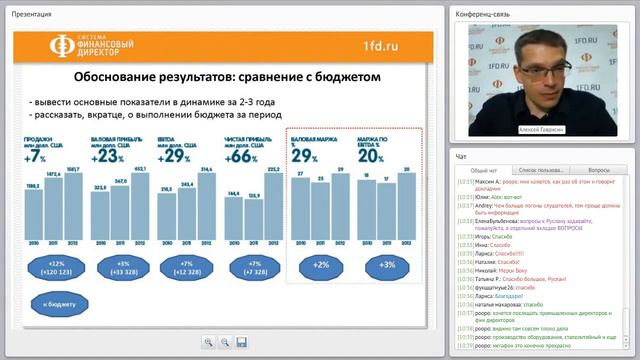The height and width of the screenshot is (360, 640).
Task: Open the Список пользова... tab
Action: click(x=540, y=170)
